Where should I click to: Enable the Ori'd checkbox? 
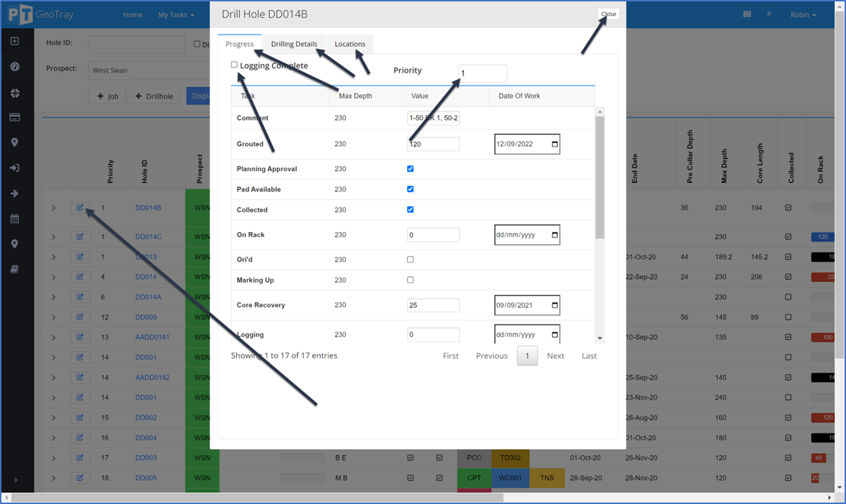410,259
